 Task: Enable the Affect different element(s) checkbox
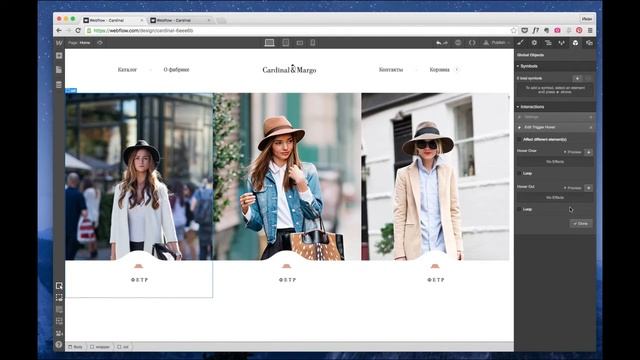(520, 140)
